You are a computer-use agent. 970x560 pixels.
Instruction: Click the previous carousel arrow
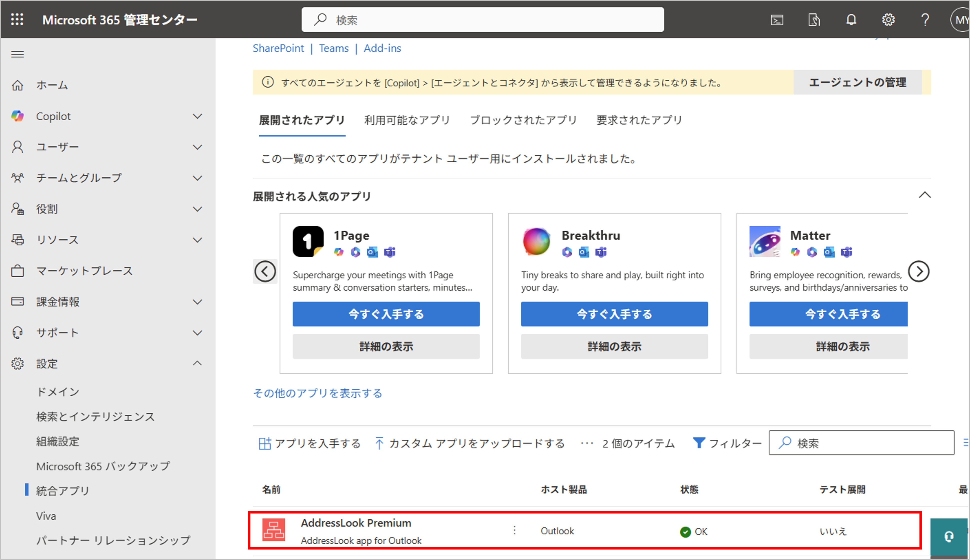pyautogui.click(x=265, y=272)
